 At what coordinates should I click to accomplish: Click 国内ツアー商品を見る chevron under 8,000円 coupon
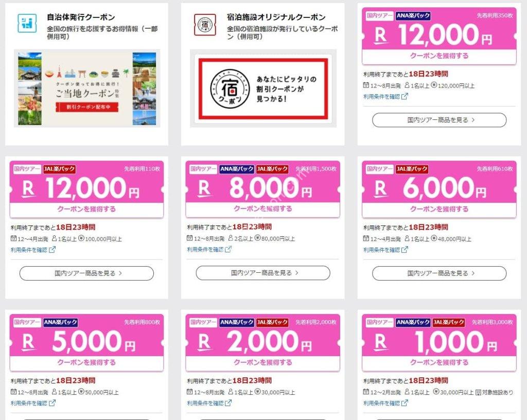tap(297, 273)
